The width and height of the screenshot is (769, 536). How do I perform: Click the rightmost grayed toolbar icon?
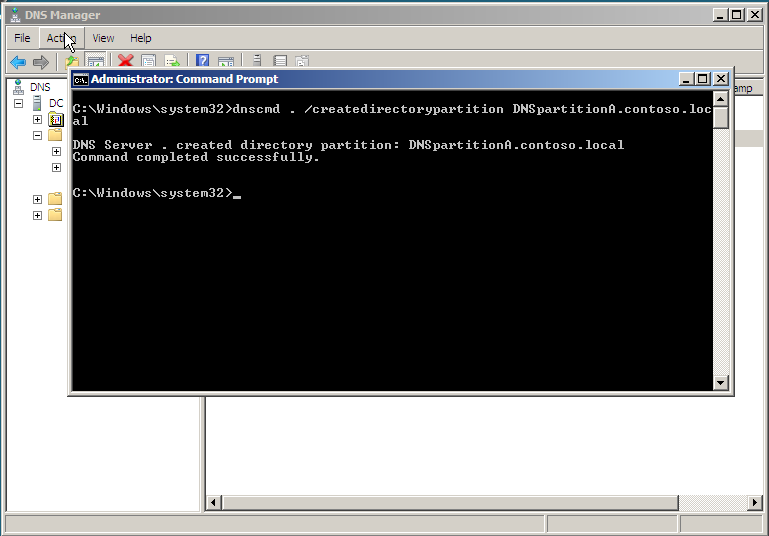(302, 60)
